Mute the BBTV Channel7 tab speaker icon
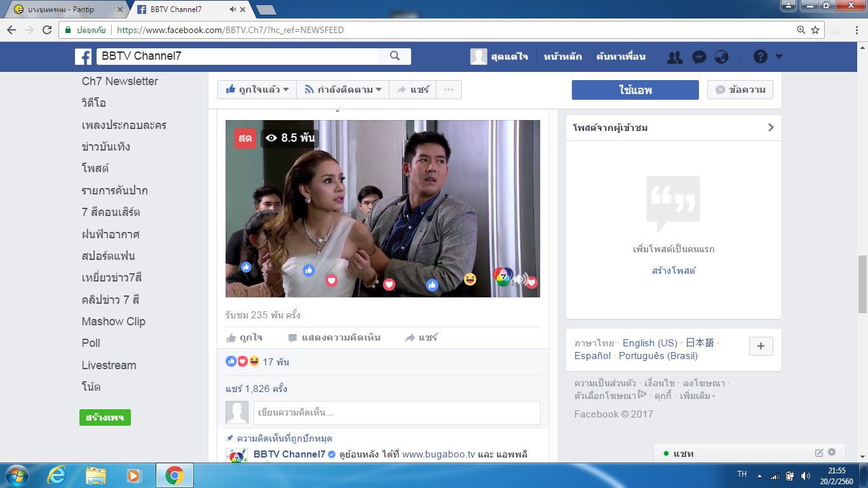Screen dimensions: 868x488 233,10
